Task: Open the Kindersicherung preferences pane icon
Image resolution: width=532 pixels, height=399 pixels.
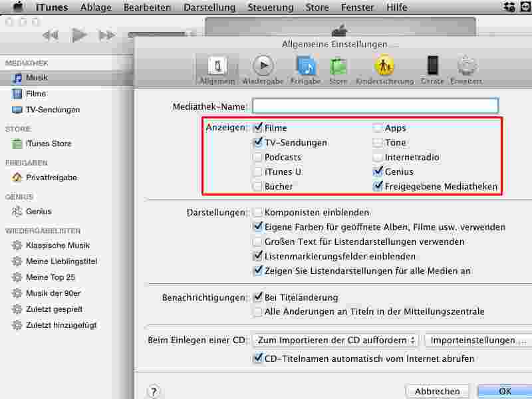Action: (385, 70)
